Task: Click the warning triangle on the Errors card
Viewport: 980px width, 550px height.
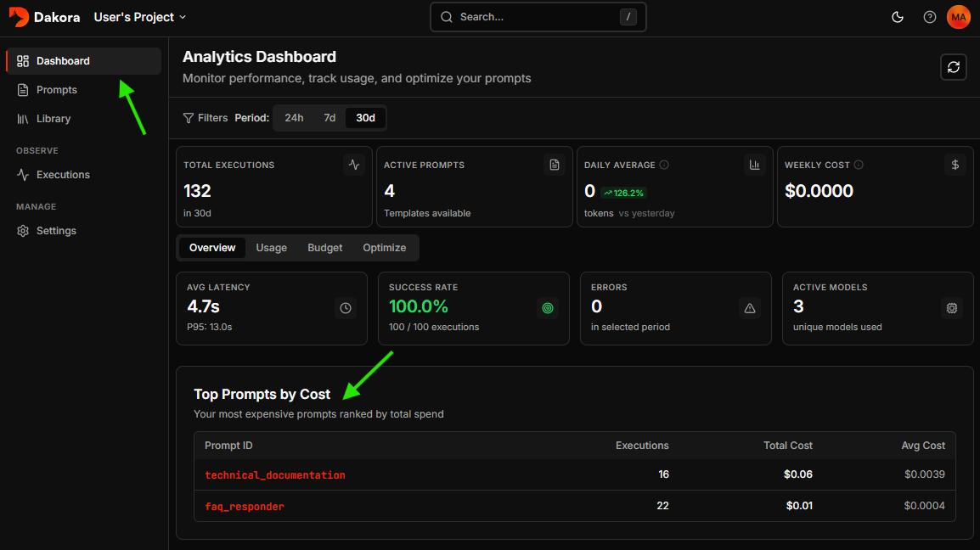Action: tap(749, 308)
